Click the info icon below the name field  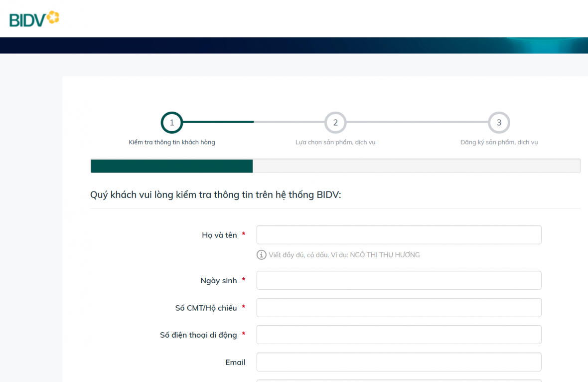[261, 255]
